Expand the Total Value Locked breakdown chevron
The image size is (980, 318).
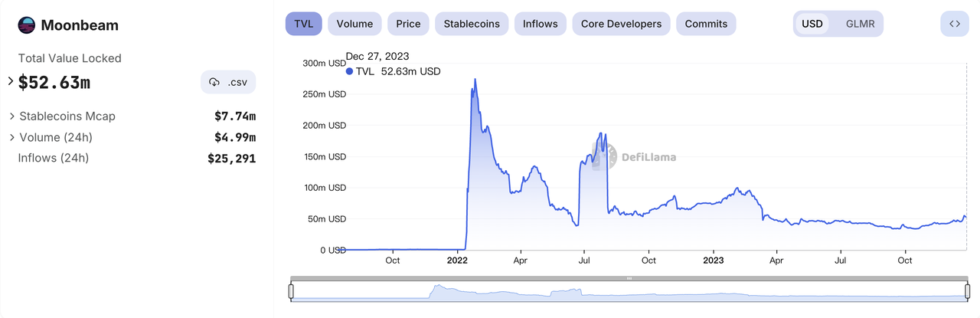point(11,81)
